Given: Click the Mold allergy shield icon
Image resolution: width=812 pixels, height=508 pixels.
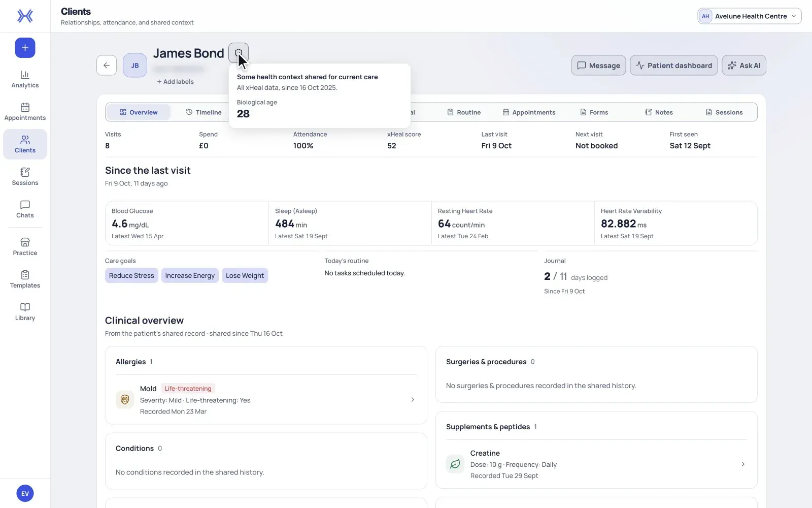Looking at the screenshot, I should [x=125, y=400].
